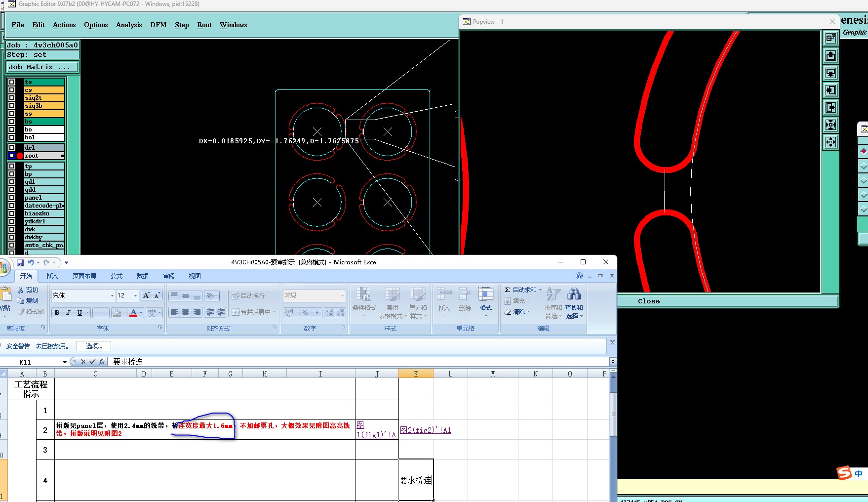Expand Name Box dropdown next to K11
Image resolution: width=868 pixels, height=502 pixels.
tap(65, 362)
